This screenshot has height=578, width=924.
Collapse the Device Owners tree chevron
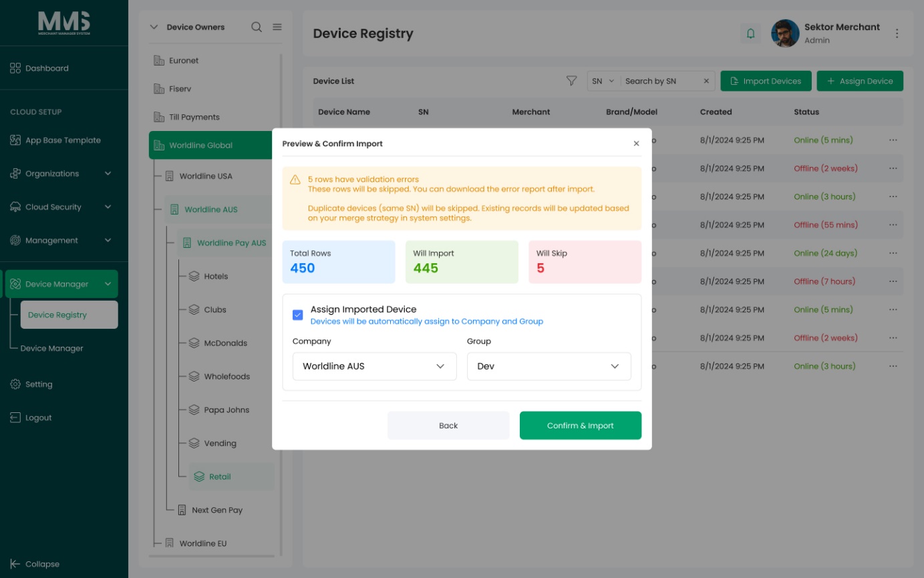[154, 27]
